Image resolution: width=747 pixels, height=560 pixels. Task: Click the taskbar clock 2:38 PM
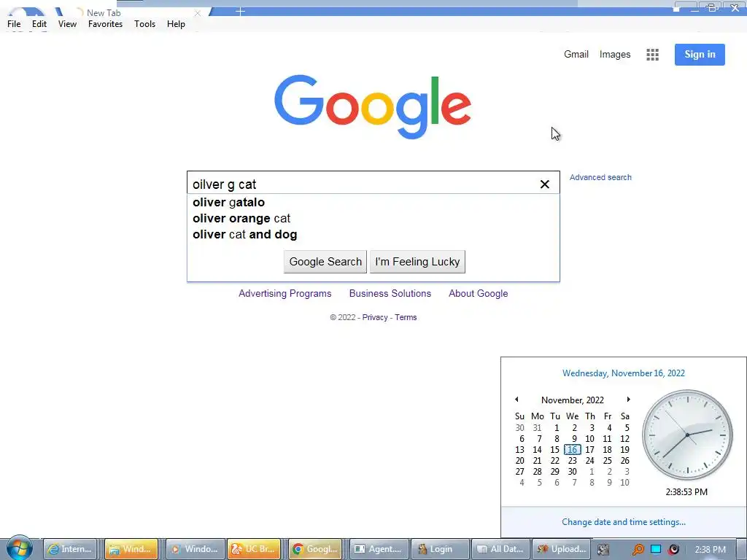pos(710,550)
